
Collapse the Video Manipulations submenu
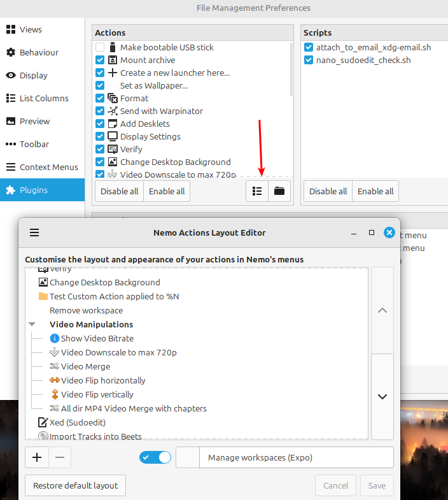click(x=32, y=325)
